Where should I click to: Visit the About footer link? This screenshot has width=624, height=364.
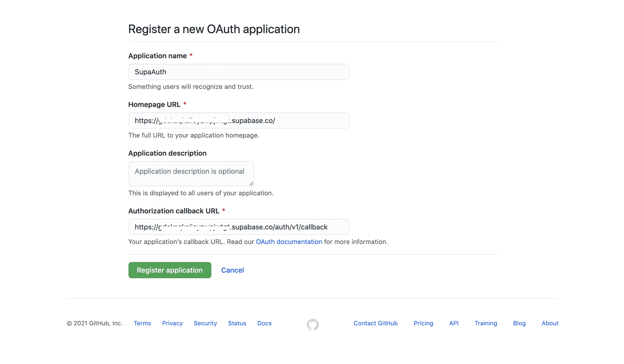pos(550,323)
